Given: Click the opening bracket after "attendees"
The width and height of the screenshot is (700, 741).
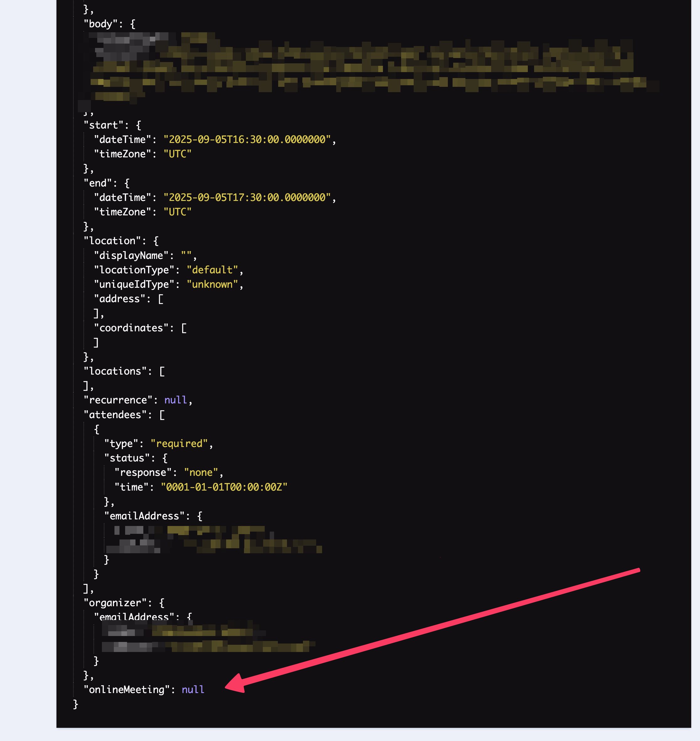Looking at the screenshot, I should (x=162, y=415).
